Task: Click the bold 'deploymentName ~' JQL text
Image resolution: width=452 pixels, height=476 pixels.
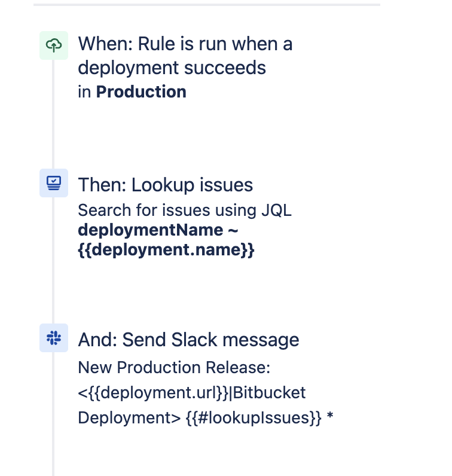Action: [x=158, y=230]
